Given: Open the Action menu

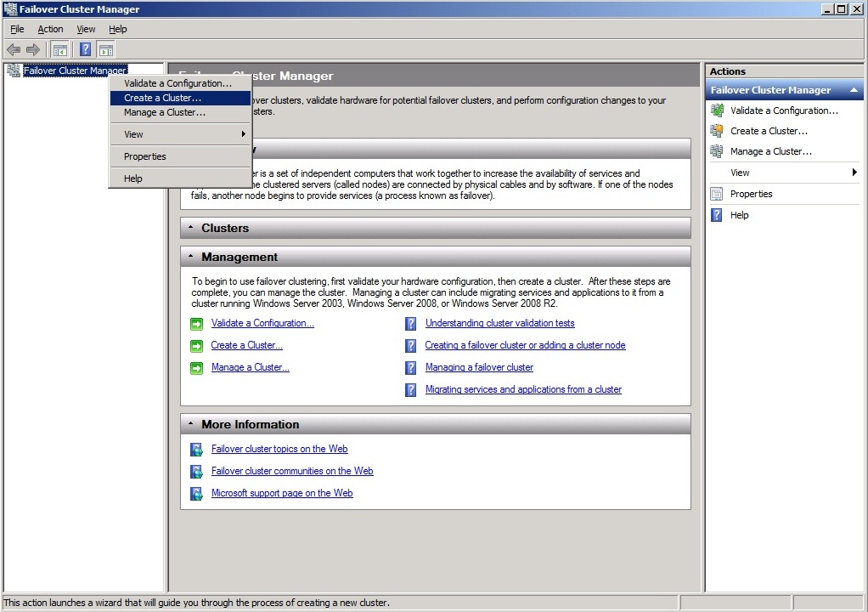Looking at the screenshot, I should (50, 29).
